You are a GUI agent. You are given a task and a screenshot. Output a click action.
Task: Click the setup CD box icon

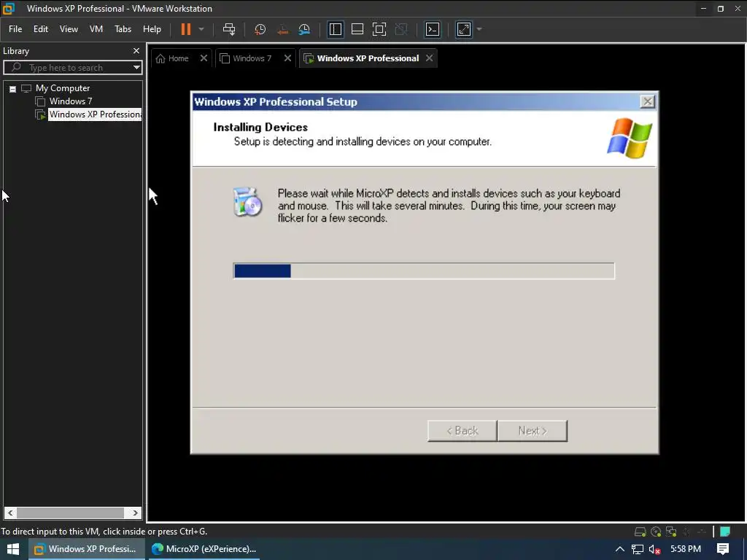pos(247,201)
